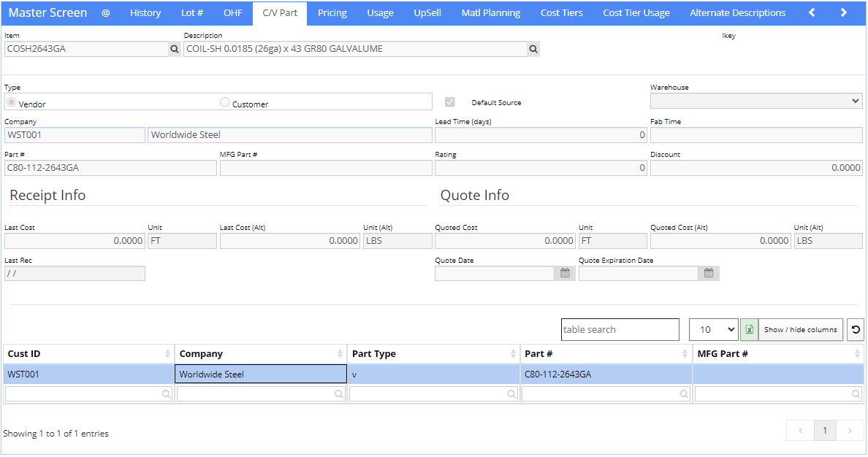
Task: Select the Customer radio button
Action: (225, 102)
